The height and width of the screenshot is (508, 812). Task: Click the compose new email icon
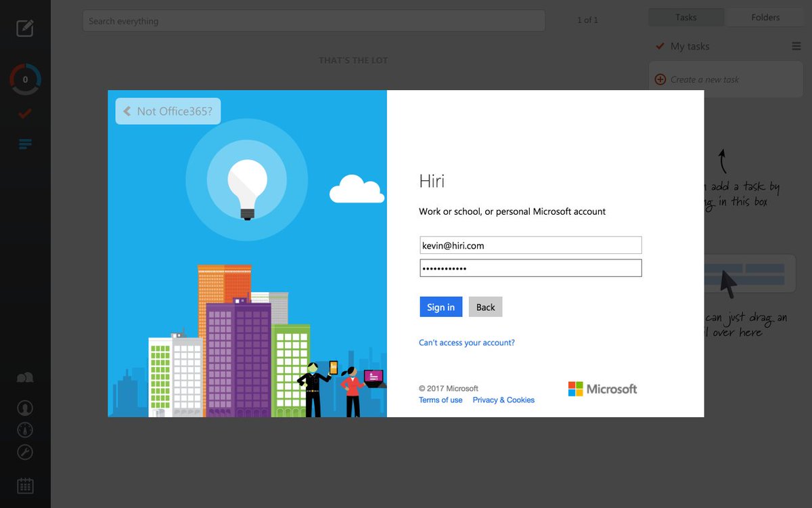coord(25,28)
